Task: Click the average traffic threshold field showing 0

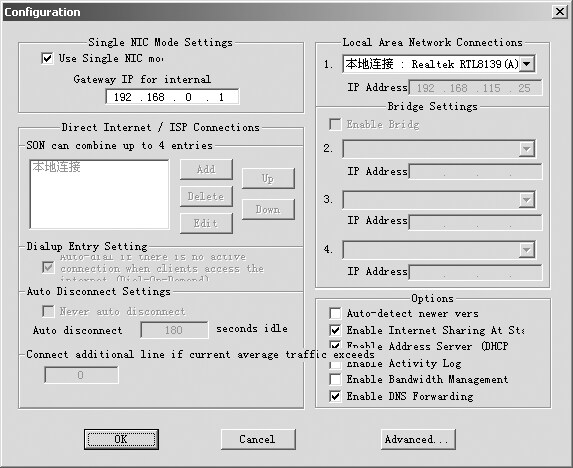Action: tap(81, 375)
